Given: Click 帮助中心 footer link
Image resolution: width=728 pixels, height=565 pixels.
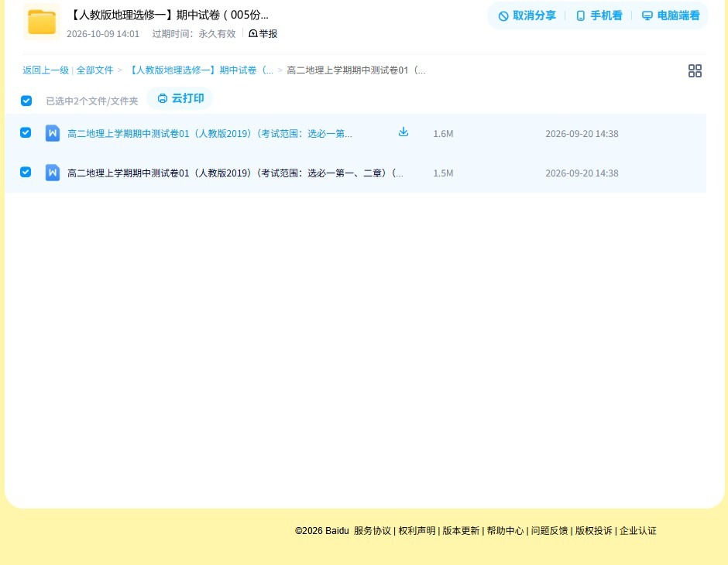Looking at the screenshot, I should tap(505, 531).
